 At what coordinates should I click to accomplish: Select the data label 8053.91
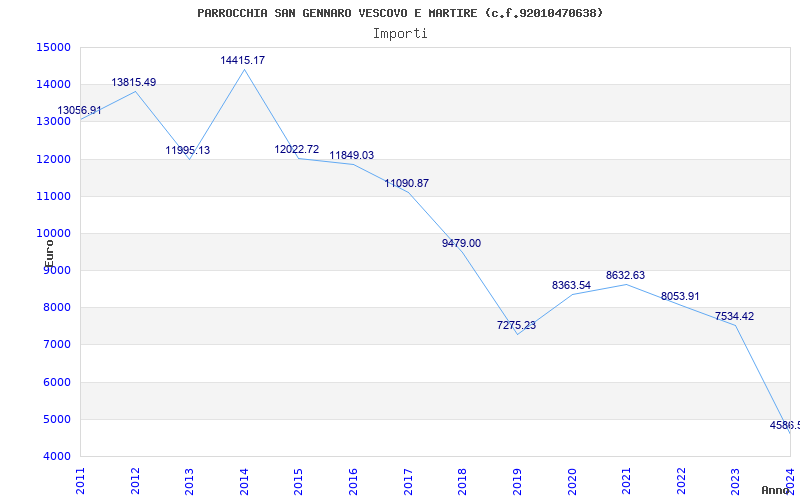[x=680, y=296]
